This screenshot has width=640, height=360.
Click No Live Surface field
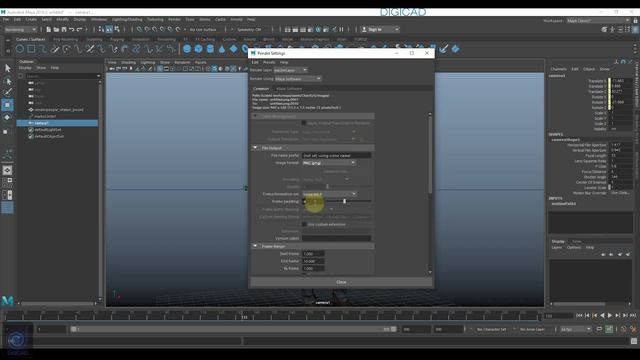204,29
